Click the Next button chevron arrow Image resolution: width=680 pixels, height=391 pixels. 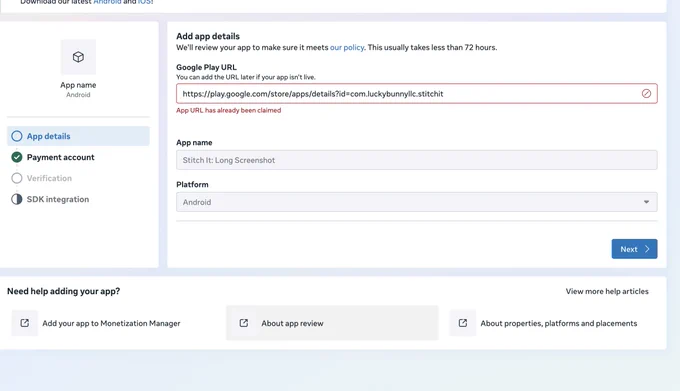coord(647,249)
